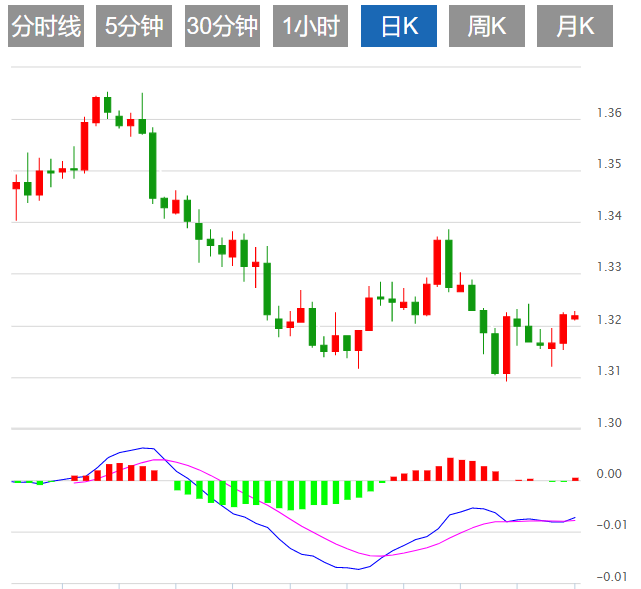Click the 0.00 MACD axis label
The width and height of the screenshot is (641, 589).
tap(609, 474)
